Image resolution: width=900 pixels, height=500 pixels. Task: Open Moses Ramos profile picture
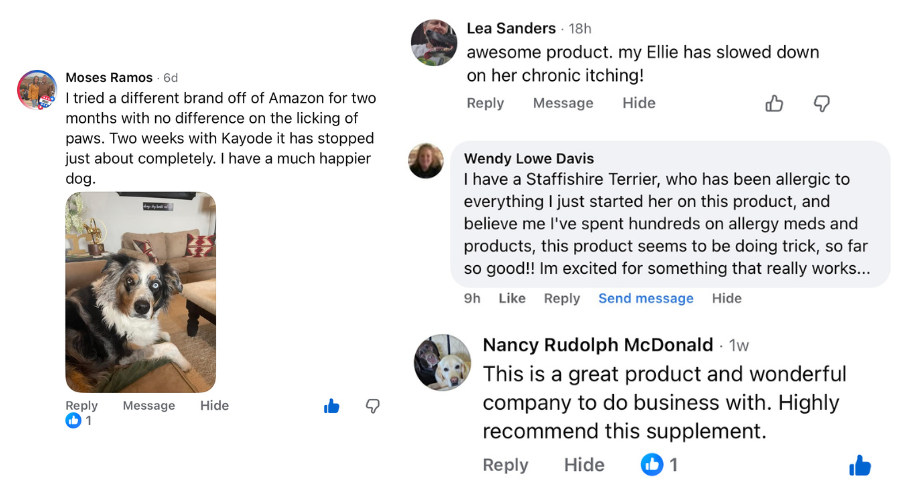pos(37,90)
